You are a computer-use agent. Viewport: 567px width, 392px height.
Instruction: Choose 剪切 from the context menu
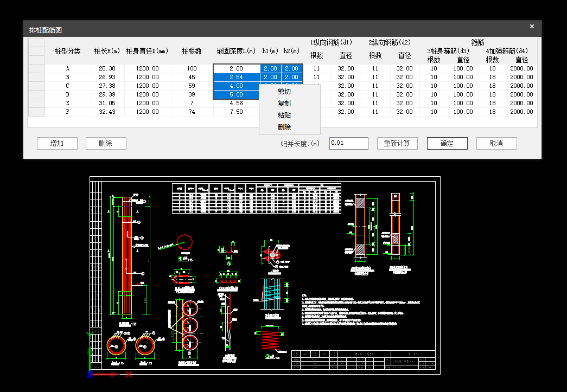(284, 92)
